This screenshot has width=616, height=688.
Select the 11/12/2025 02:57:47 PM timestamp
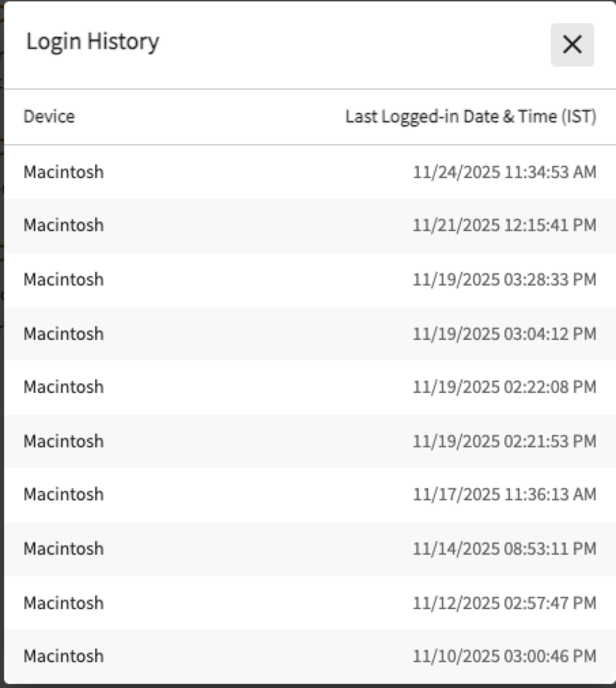(x=504, y=603)
